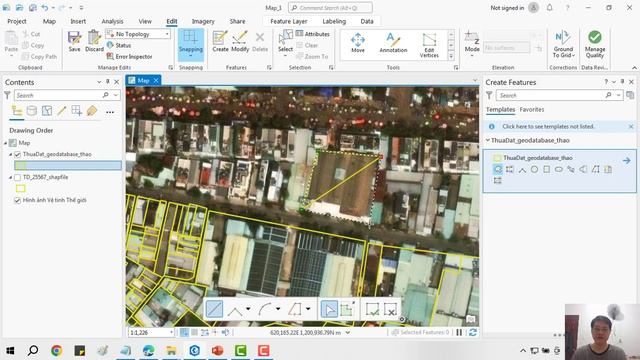Pause drawing on the map
This screenshot has width=640, height=360.
pos(459,332)
